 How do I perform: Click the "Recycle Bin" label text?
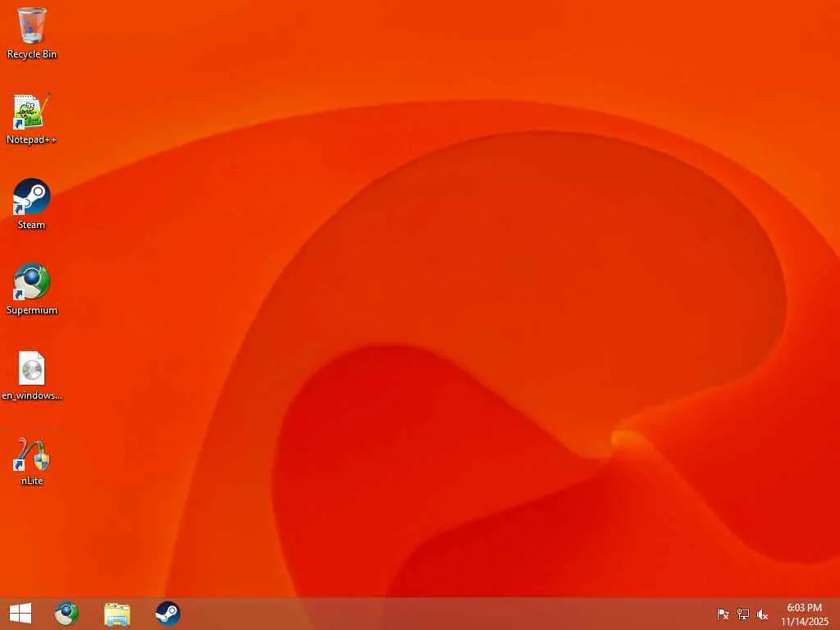point(32,54)
